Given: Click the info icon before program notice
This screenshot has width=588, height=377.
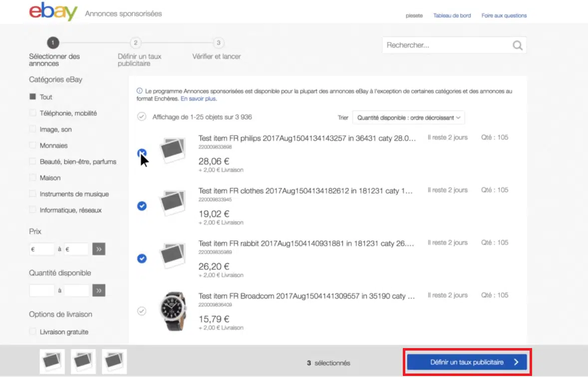Looking at the screenshot, I should 139,92.
